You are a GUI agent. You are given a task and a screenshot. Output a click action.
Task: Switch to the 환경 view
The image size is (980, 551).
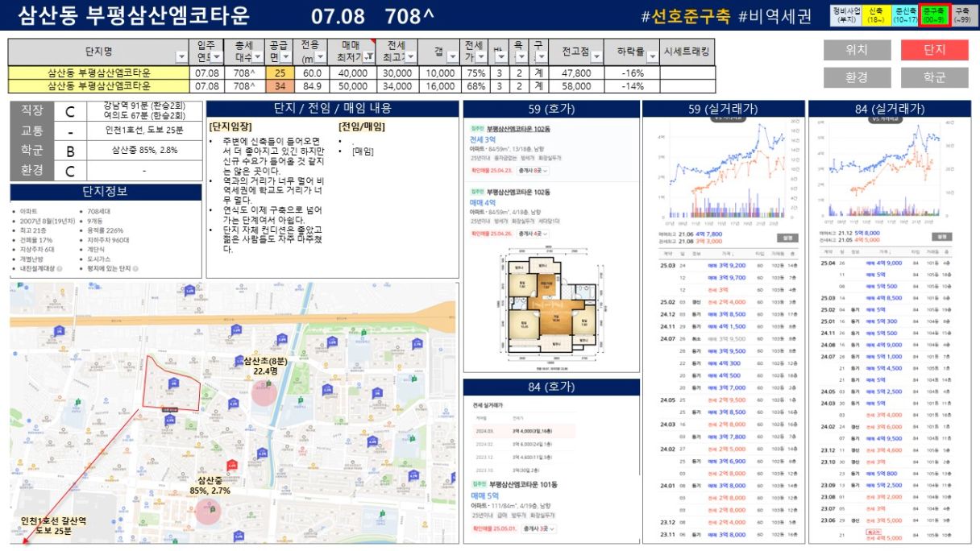point(856,77)
